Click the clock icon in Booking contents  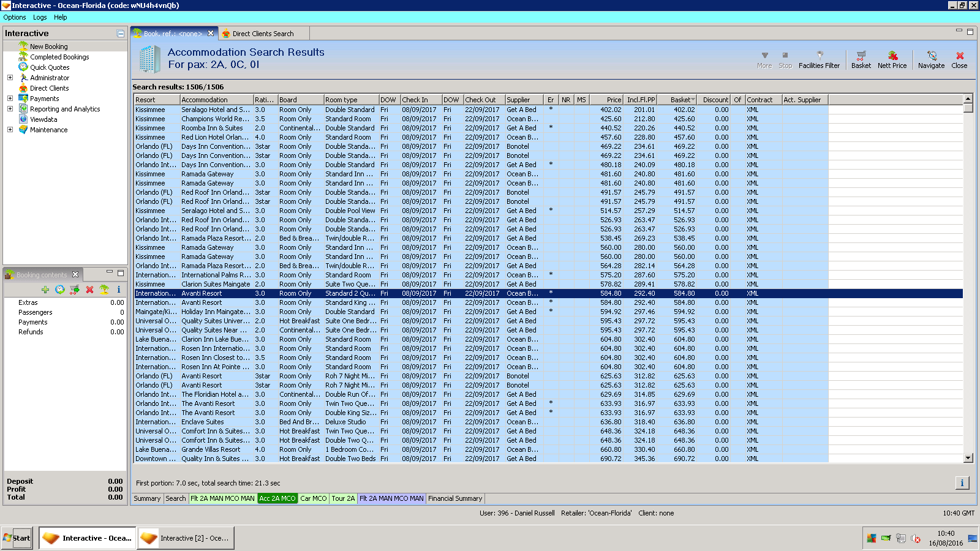click(60, 290)
